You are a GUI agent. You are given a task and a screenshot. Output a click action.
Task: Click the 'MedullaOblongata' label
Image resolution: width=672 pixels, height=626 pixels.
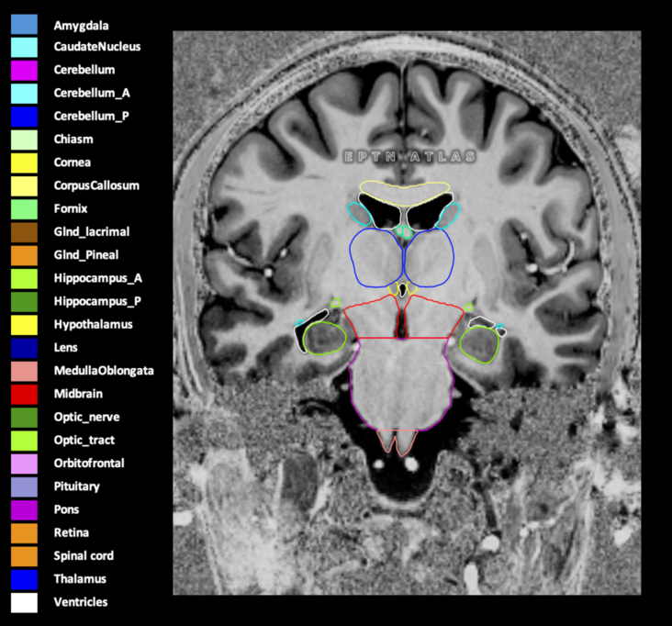pos(104,371)
